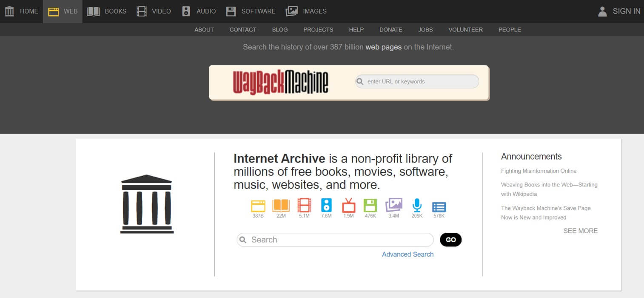
Task: Click the Images picture icon in navbar
Action: tap(292, 11)
